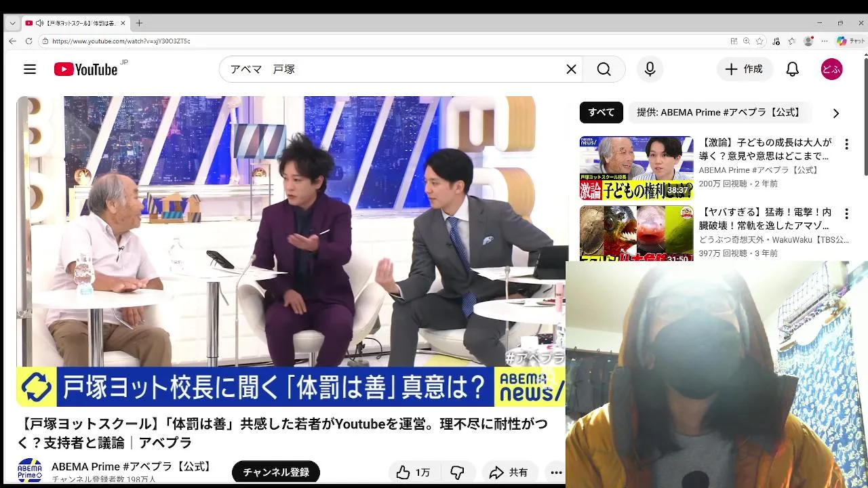Screen dimensions: 868x488
Task: Open the Copilot チャット button
Action: tap(850, 41)
